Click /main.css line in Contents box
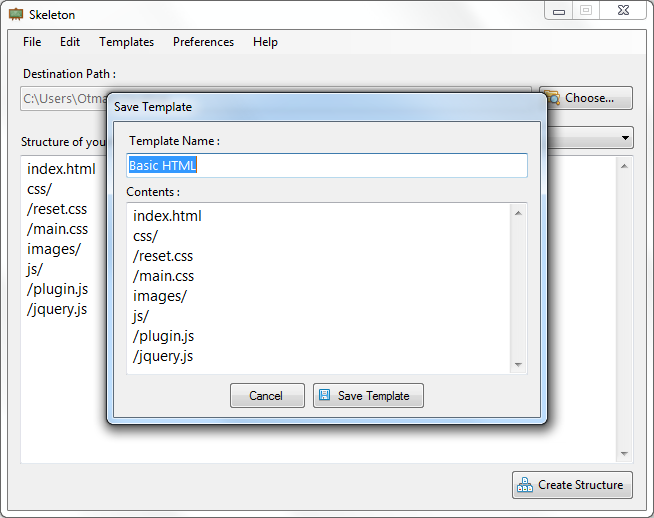Image resolution: width=654 pixels, height=518 pixels. pos(164,276)
